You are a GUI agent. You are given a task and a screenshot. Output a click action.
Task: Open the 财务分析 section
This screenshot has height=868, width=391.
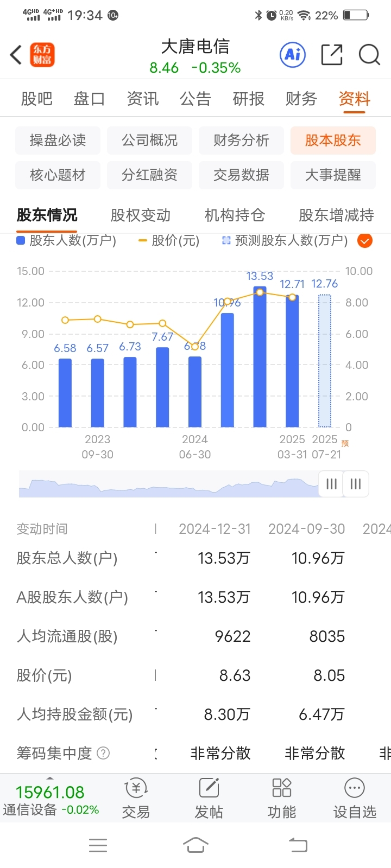click(x=242, y=141)
